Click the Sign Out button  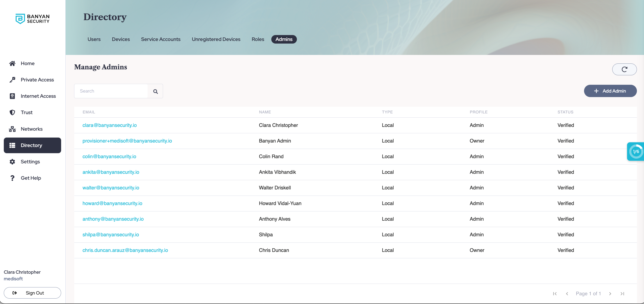(x=32, y=293)
